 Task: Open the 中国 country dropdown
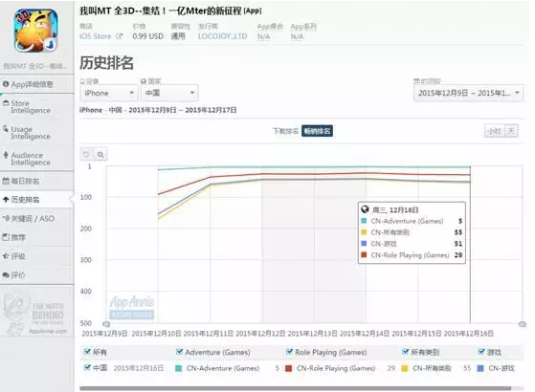click(169, 93)
